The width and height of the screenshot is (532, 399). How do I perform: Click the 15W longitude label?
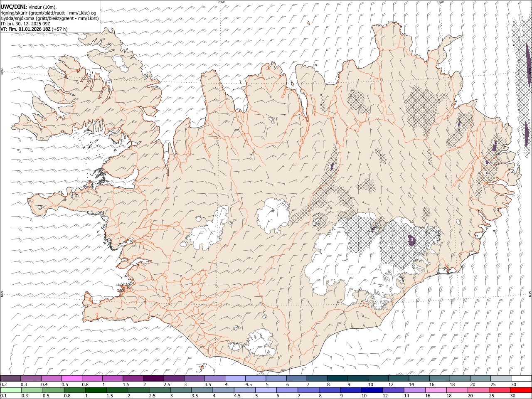pos(440,2)
